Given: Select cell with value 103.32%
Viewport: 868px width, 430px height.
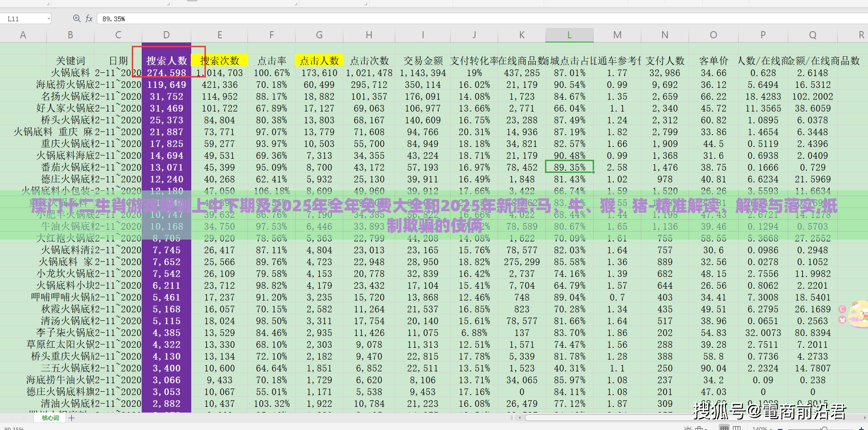Looking at the screenshot, I should click(272, 404).
